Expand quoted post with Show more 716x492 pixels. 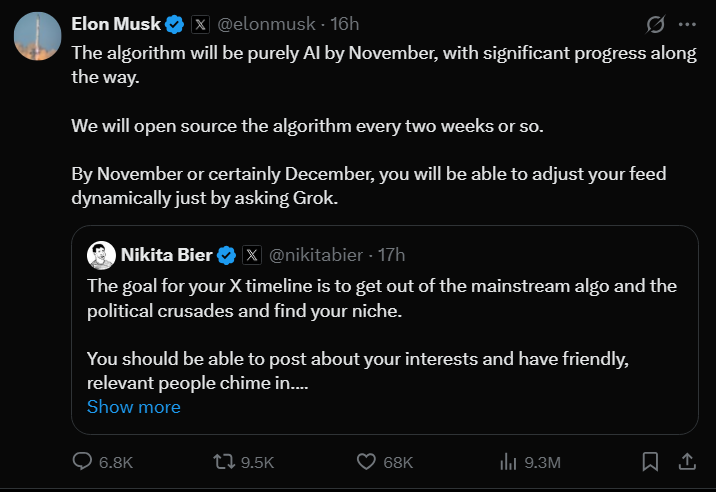pos(133,407)
